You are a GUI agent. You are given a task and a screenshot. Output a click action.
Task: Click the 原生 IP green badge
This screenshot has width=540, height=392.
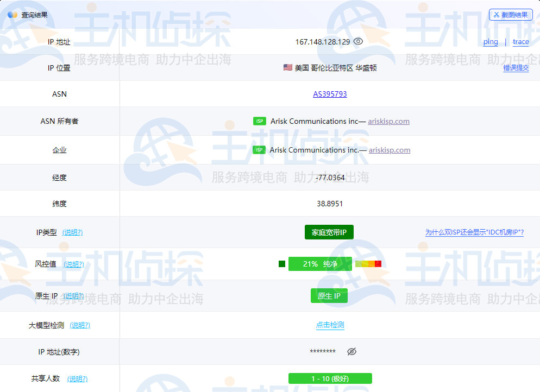point(329,295)
